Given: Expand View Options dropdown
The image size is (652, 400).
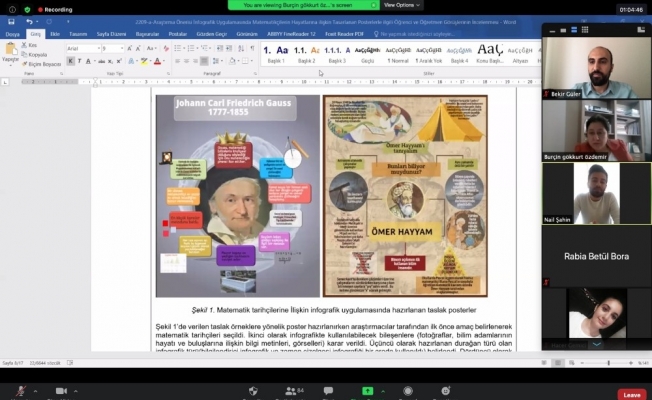Looking at the screenshot, I should point(402,5).
